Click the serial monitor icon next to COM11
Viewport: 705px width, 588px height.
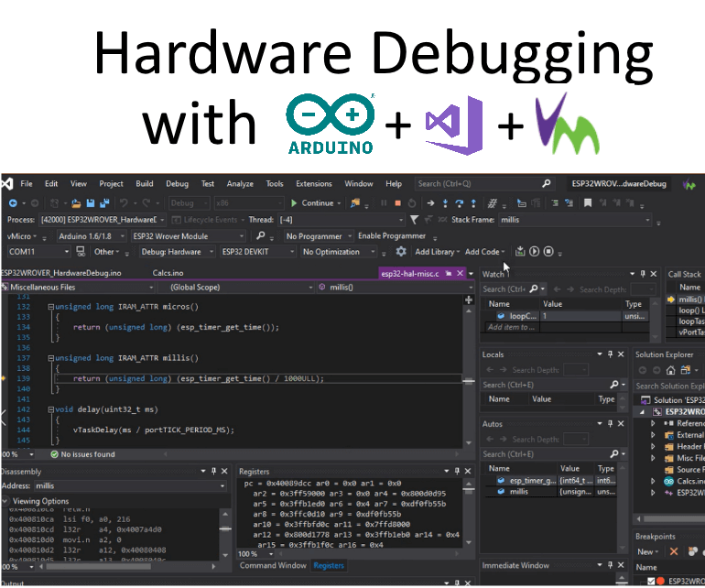click(81, 252)
